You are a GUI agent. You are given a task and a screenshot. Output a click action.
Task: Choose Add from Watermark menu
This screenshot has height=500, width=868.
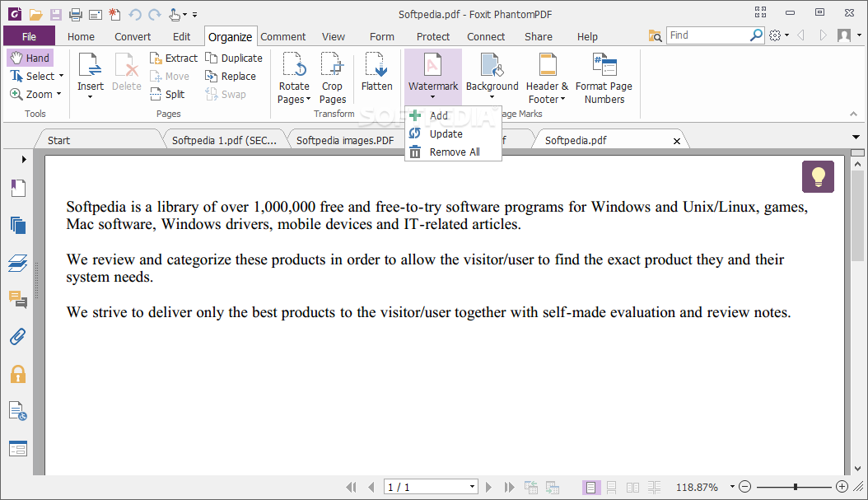(454, 115)
